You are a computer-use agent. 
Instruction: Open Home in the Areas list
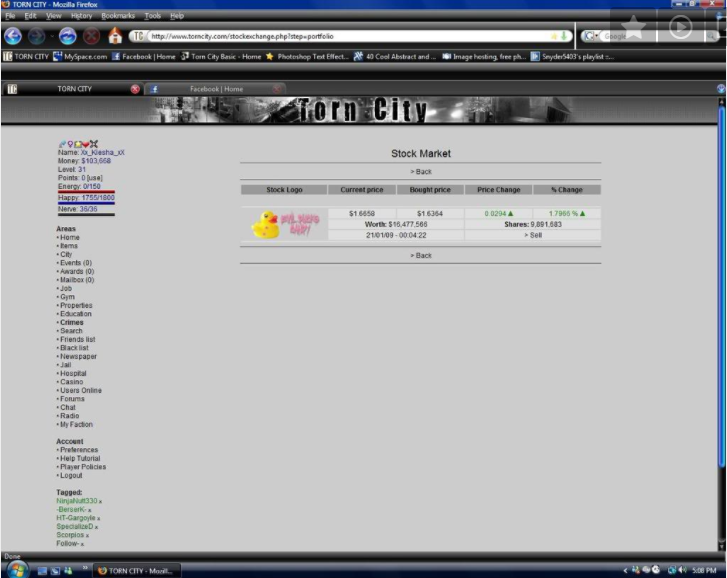(70, 237)
